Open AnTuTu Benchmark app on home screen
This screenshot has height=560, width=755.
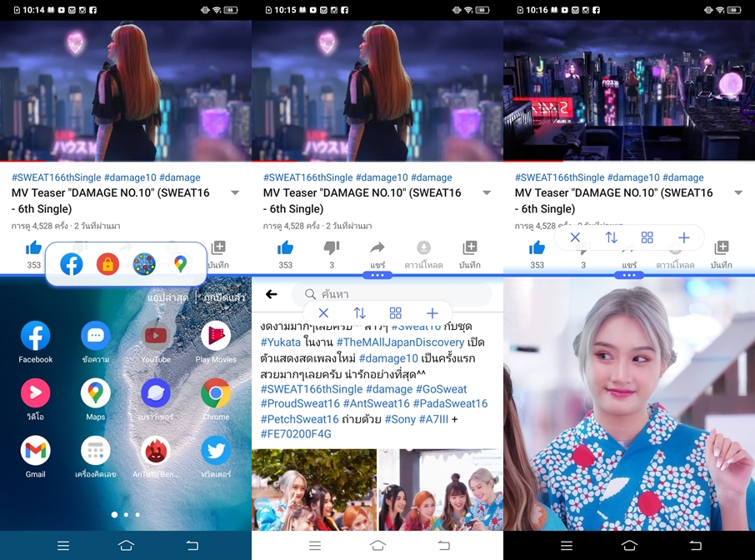click(x=156, y=451)
